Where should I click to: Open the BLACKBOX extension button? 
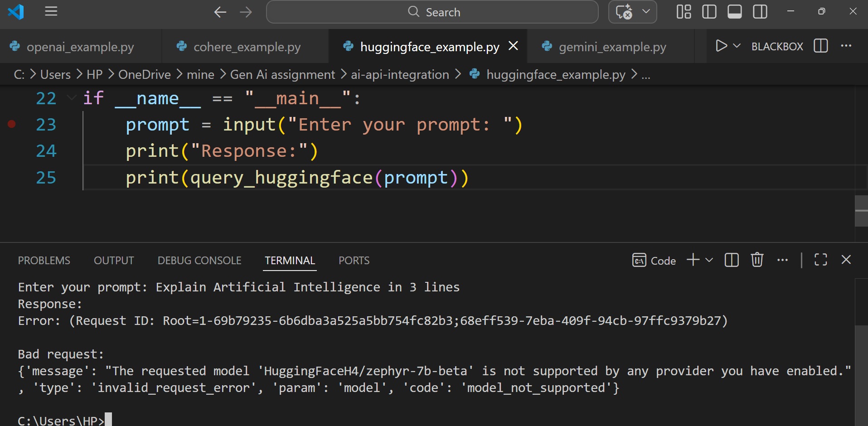[777, 46]
